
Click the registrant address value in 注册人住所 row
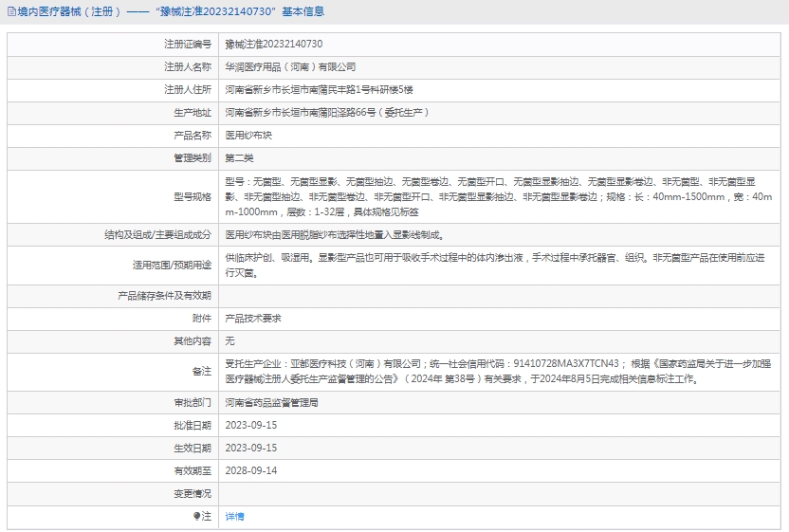pos(319,90)
